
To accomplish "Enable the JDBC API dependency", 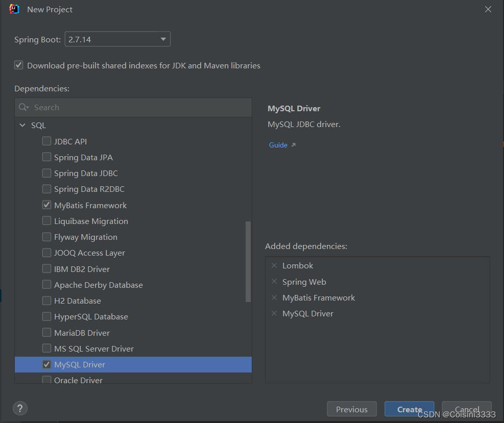I will (x=46, y=141).
